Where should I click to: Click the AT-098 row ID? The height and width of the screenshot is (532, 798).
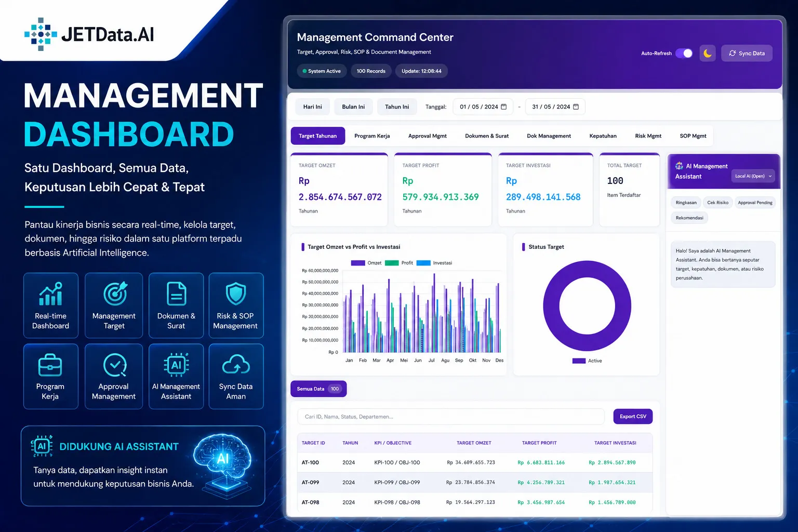pos(310,502)
